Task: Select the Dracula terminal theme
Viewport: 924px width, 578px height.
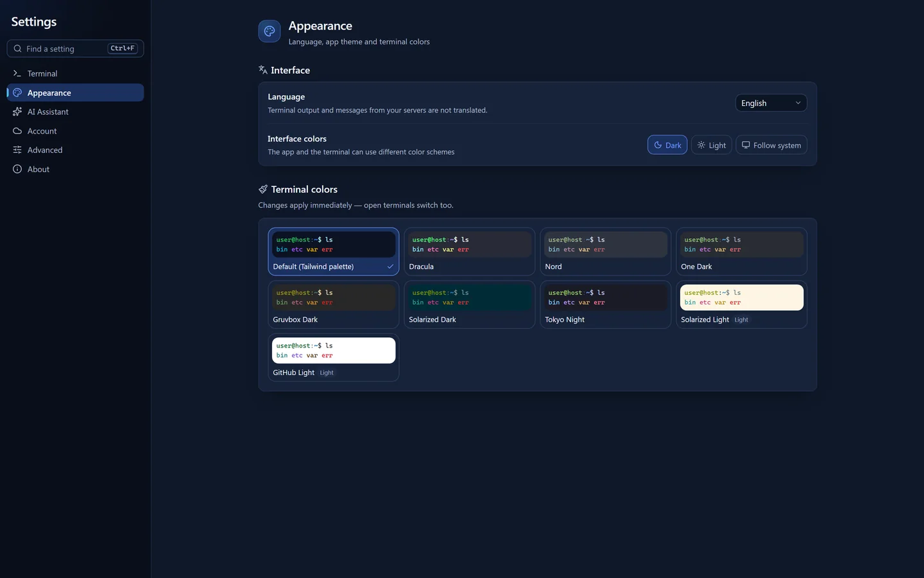Action: click(470, 252)
